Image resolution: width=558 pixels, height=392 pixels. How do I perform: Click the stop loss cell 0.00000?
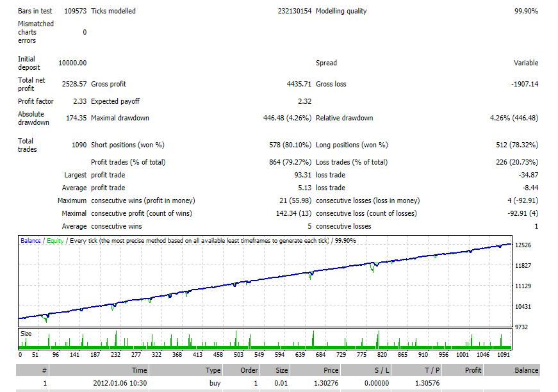[x=377, y=384]
